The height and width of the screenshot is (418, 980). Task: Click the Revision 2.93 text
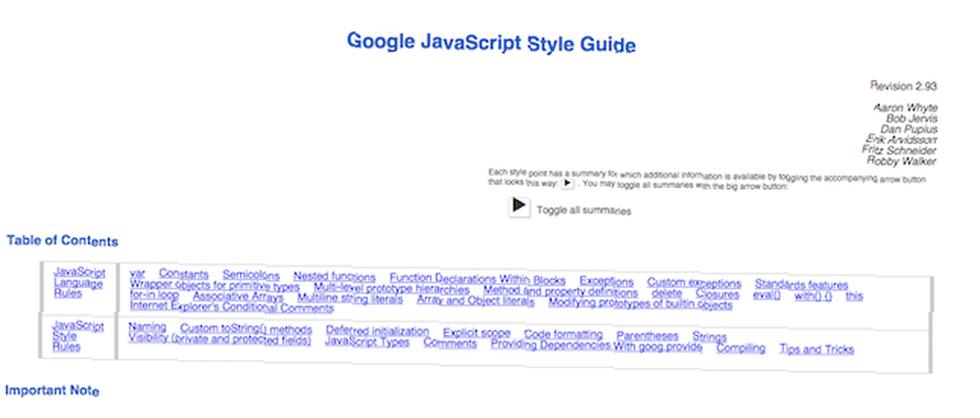904,86
